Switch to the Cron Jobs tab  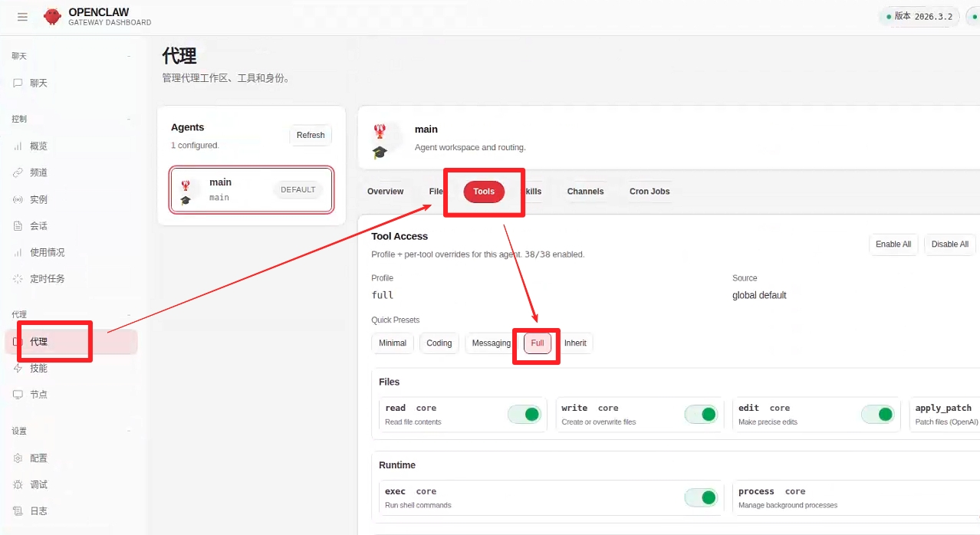point(649,192)
